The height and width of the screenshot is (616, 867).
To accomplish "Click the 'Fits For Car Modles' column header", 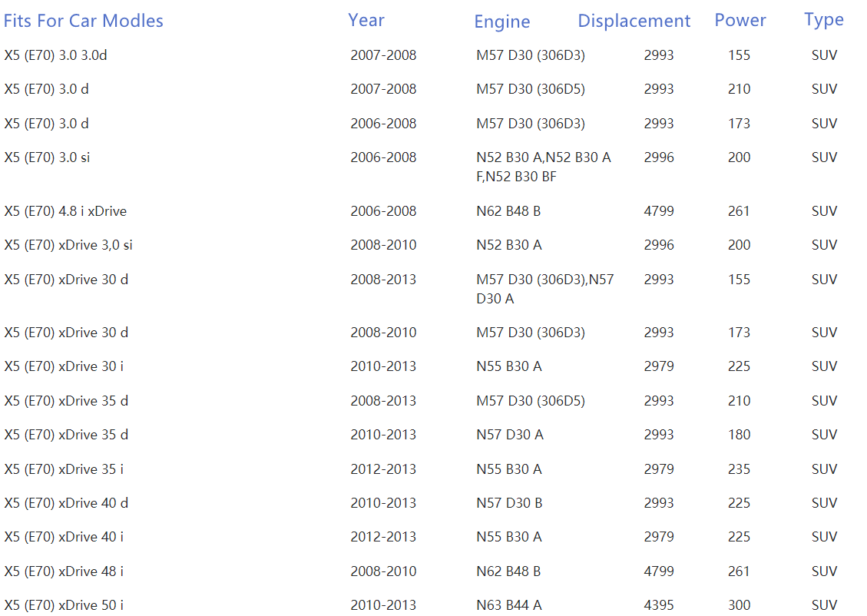I will 84,21.
